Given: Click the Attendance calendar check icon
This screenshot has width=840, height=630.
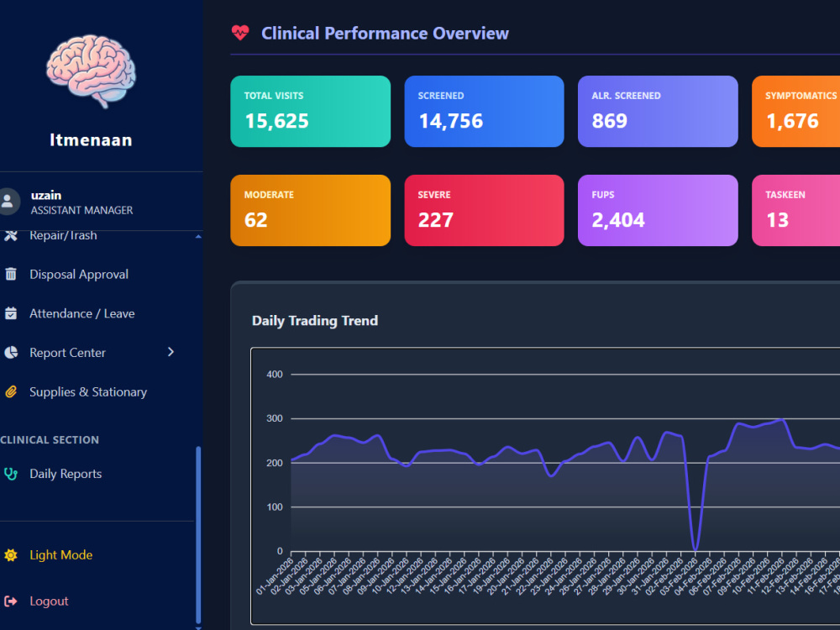Looking at the screenshot, I should [x=11, y=313].
